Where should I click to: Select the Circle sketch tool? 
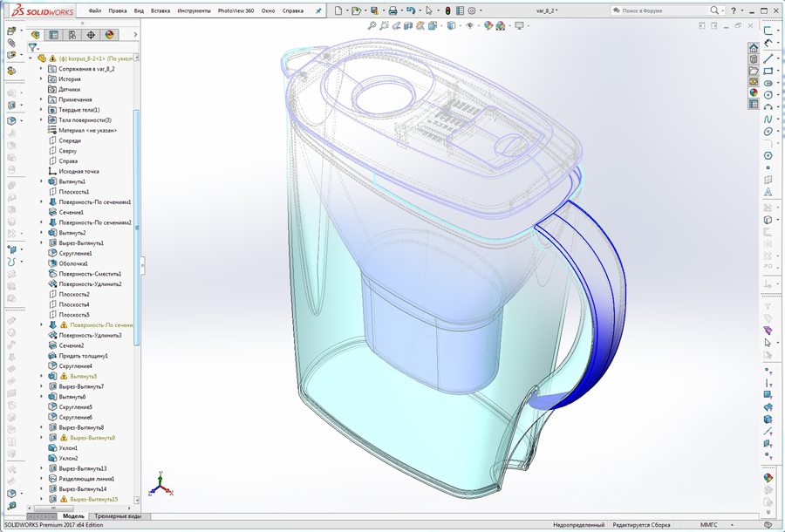[768, 94]
